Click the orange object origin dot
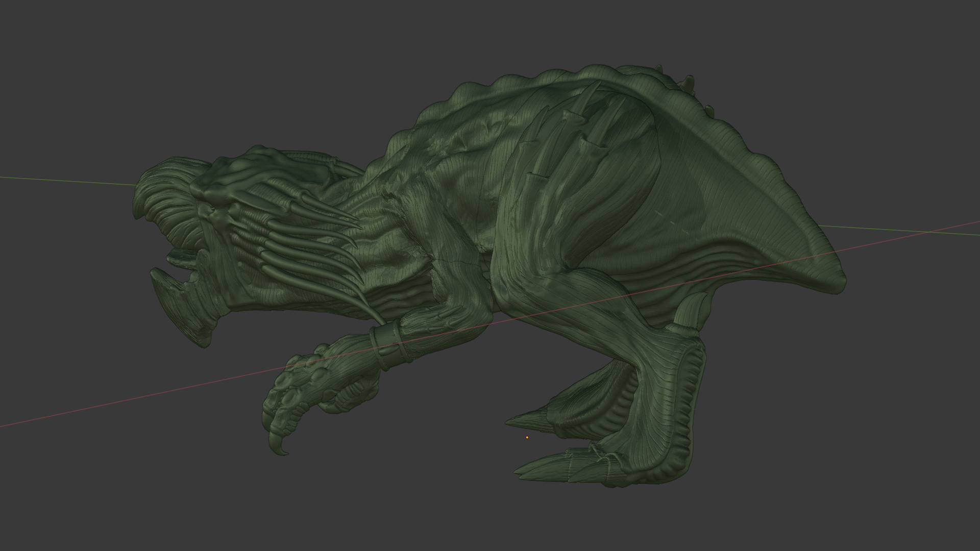The image size is (980, 551). point(527,437)
